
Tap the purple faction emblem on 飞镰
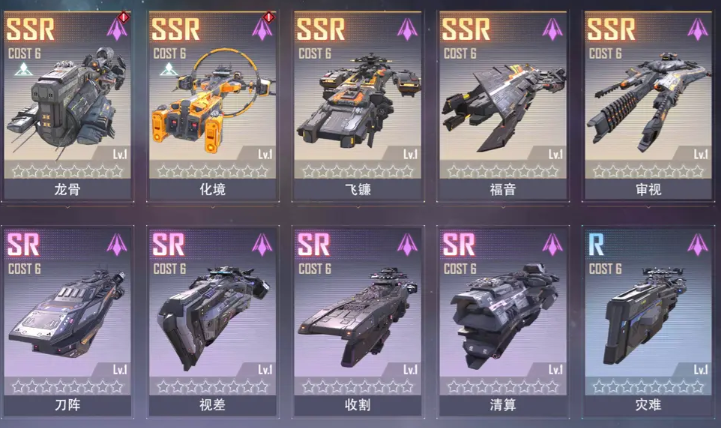pyautogui.click(x=407, y=29)
